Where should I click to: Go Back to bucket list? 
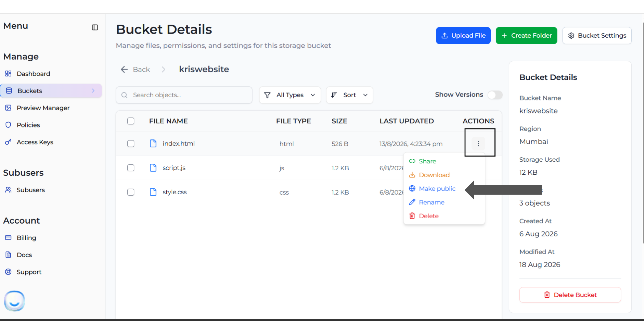coord(135,70)
